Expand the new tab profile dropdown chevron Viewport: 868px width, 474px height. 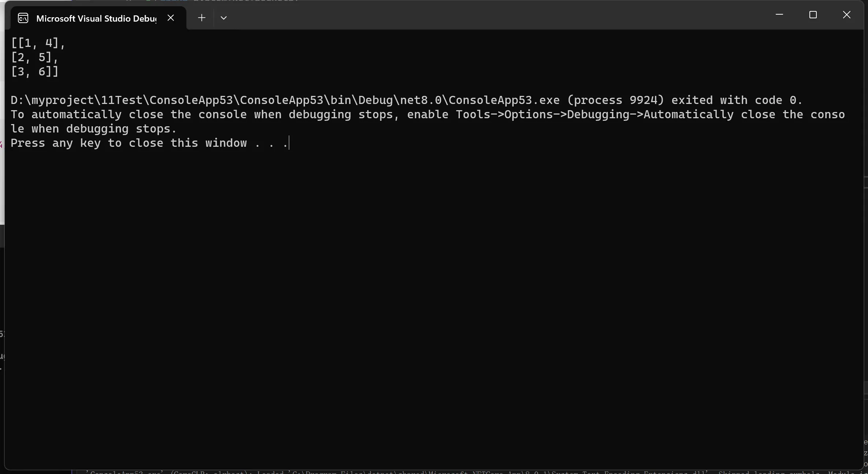coord(224,18)
